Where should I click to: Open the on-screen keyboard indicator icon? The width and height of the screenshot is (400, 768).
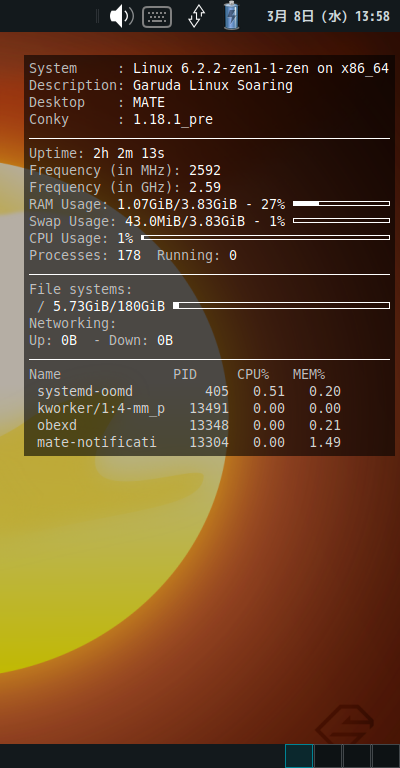coord(157,17)
